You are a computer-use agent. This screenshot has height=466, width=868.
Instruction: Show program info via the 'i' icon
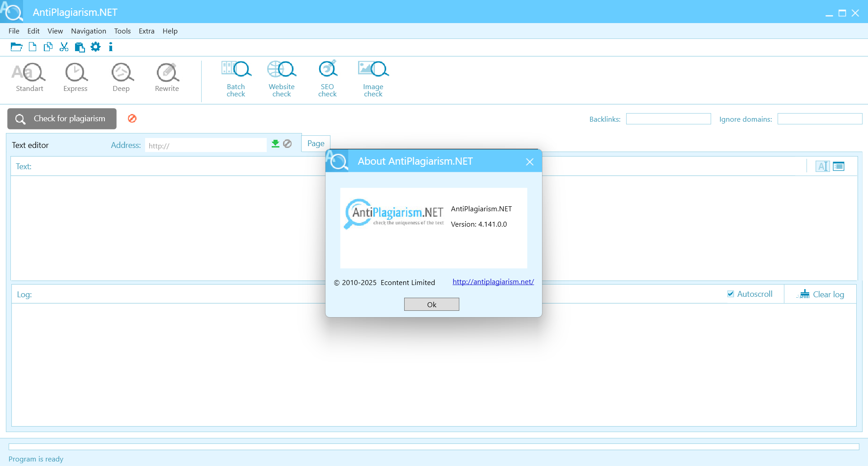[x=111, y=47]
